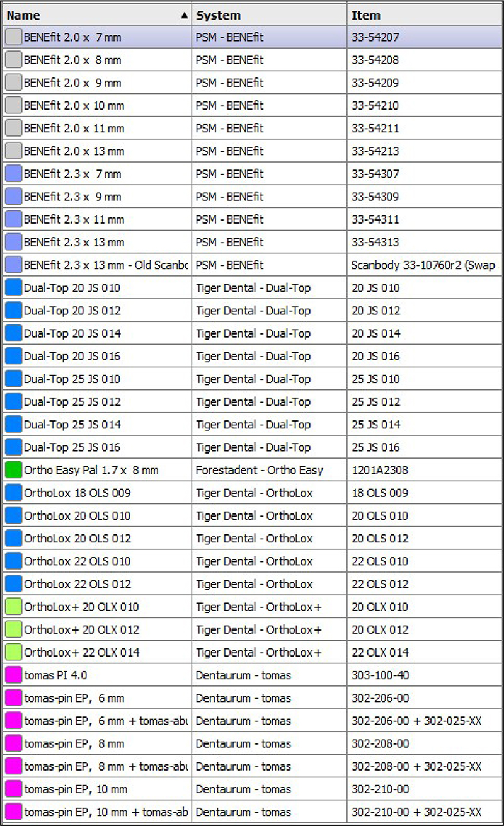Select the tomas-pin EP, 6 mm name
Image resolution: width=504 pixels, height=826 pixels.
pos(74,697)
